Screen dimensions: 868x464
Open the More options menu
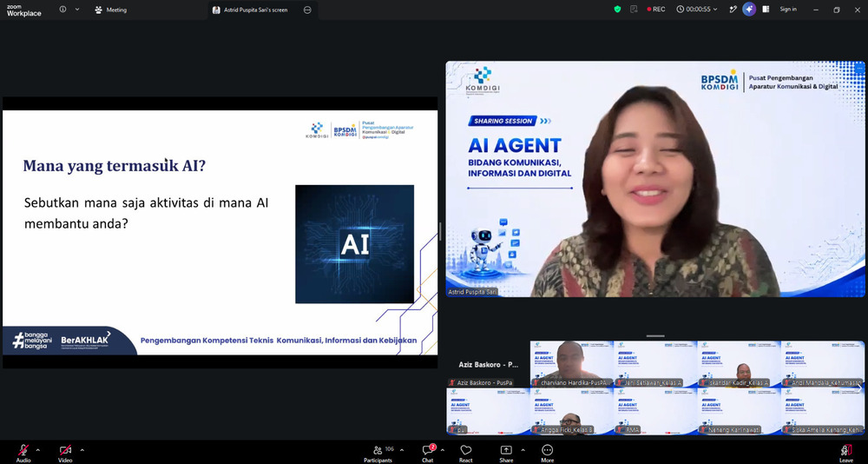point(548,453)
